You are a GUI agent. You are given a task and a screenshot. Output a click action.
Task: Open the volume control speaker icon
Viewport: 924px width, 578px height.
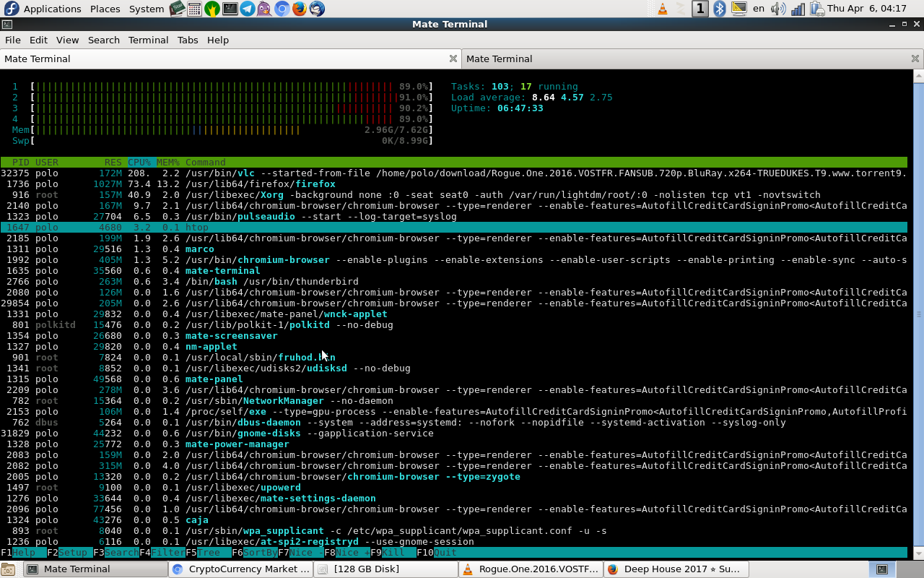click(777, 9)
